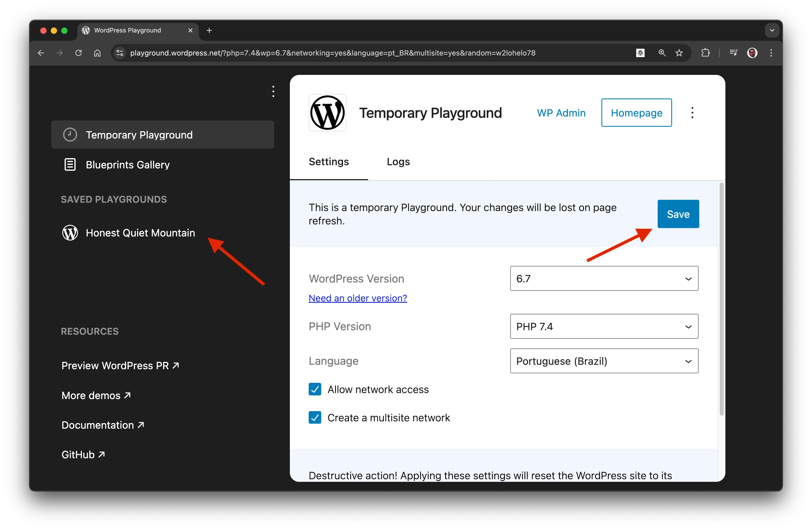Open saved playground Honest Quiet Mountain

pos(140,233)
